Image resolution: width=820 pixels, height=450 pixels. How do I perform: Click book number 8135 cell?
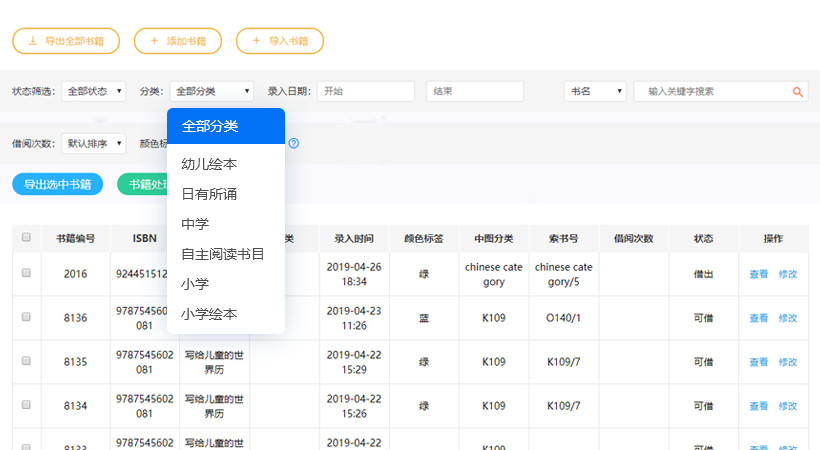tap(75, 362)
